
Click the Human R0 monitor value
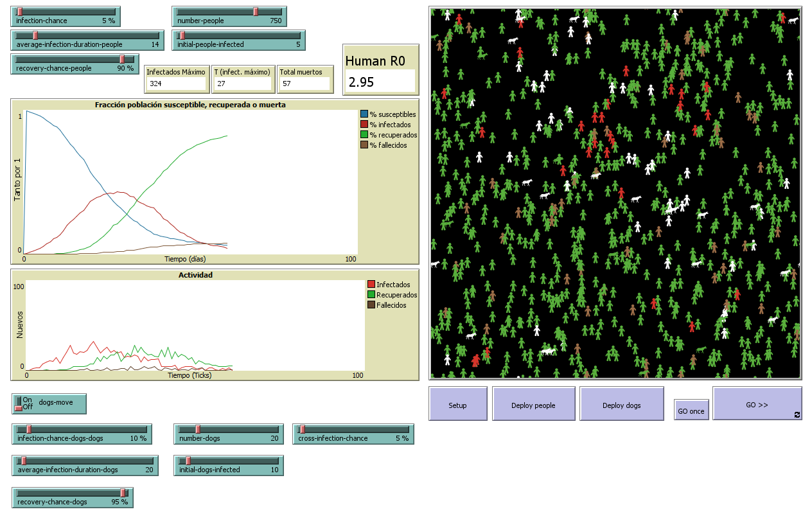pos(380,82)
